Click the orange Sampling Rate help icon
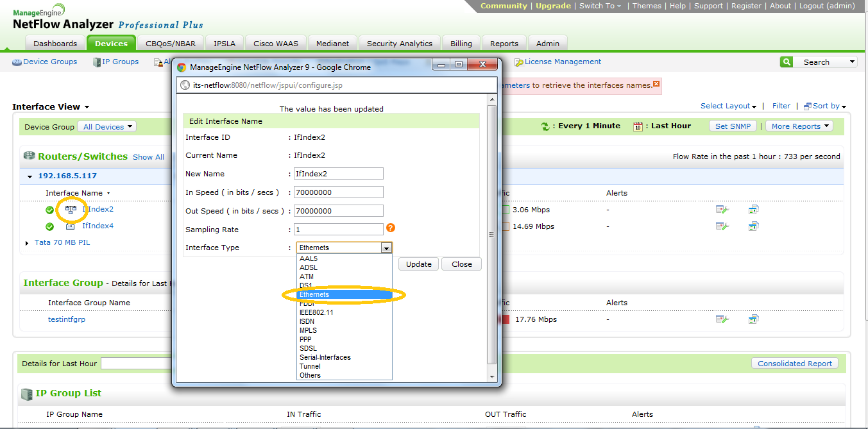Viewport: 868px width, 429px height. click(x=390, y=228)
